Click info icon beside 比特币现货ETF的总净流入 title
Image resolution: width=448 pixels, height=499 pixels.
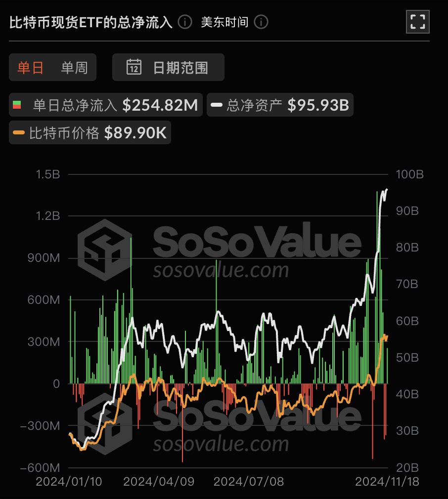(185, 22)
